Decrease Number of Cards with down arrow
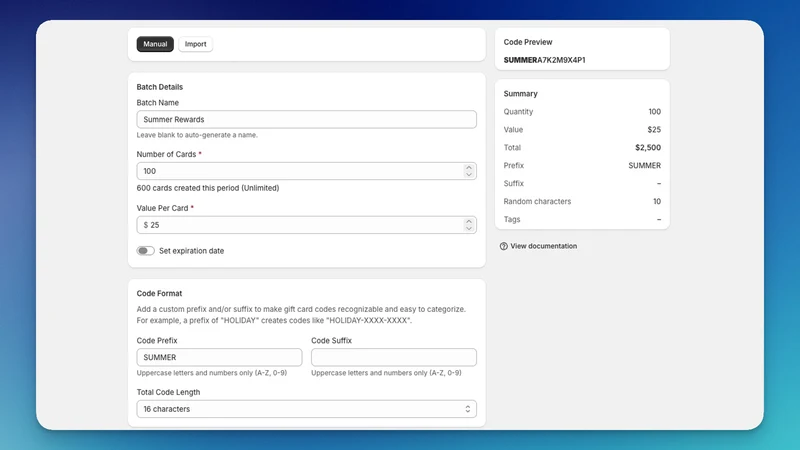This screenshot has width=800, height=450. (x=468, y=174)
